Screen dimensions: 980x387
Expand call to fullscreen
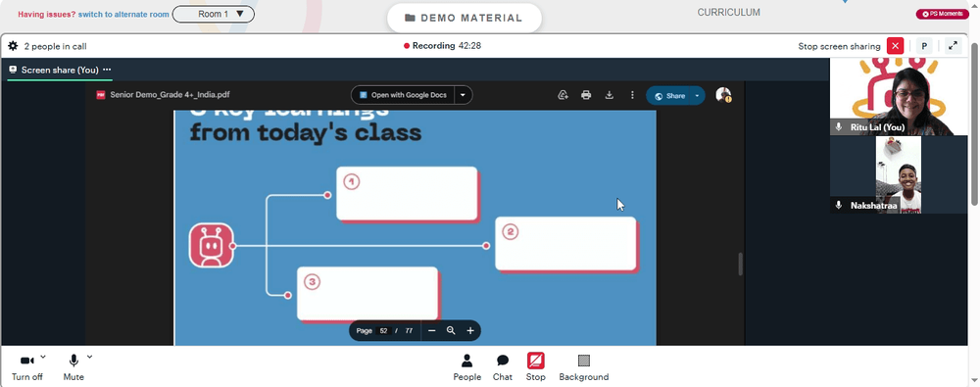coord(953,46)
